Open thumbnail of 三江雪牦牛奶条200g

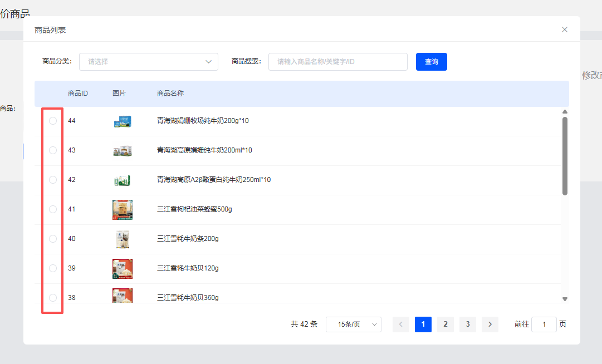click(x=123, y=239)
